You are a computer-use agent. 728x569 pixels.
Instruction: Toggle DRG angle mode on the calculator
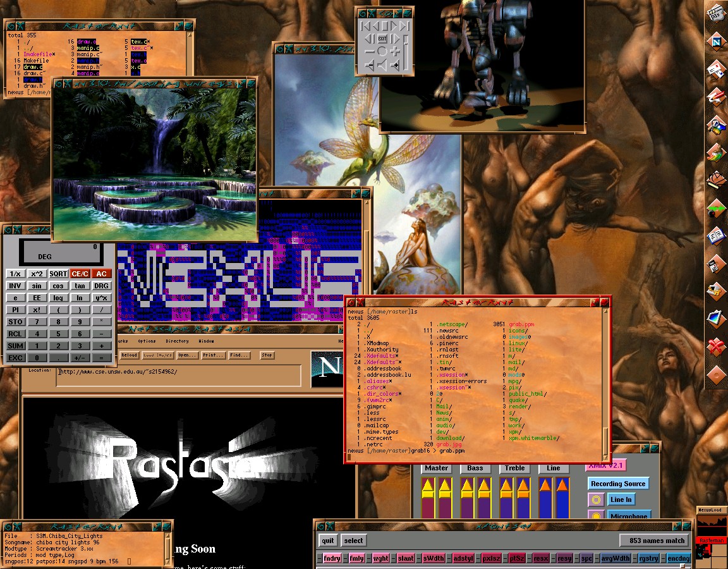point(101,286)
